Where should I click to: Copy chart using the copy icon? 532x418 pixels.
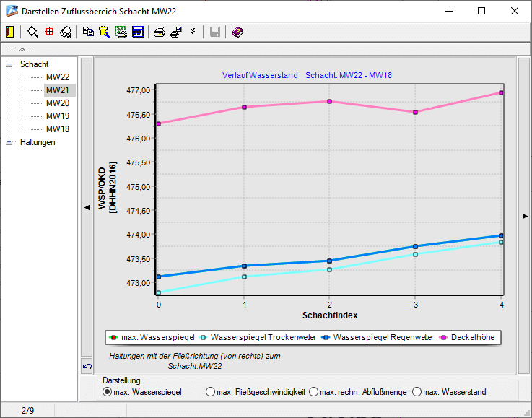coord(88,32)
